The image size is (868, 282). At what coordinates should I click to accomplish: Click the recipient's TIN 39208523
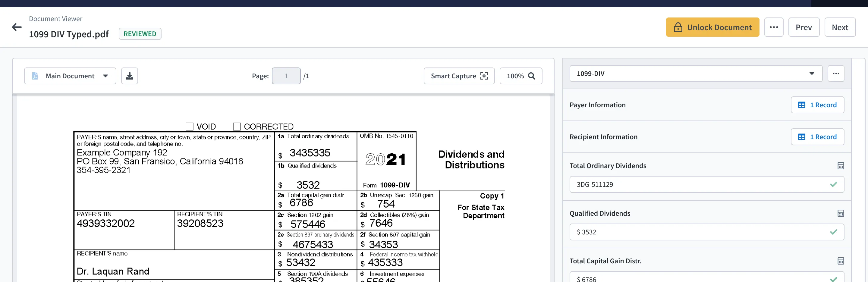200,223
